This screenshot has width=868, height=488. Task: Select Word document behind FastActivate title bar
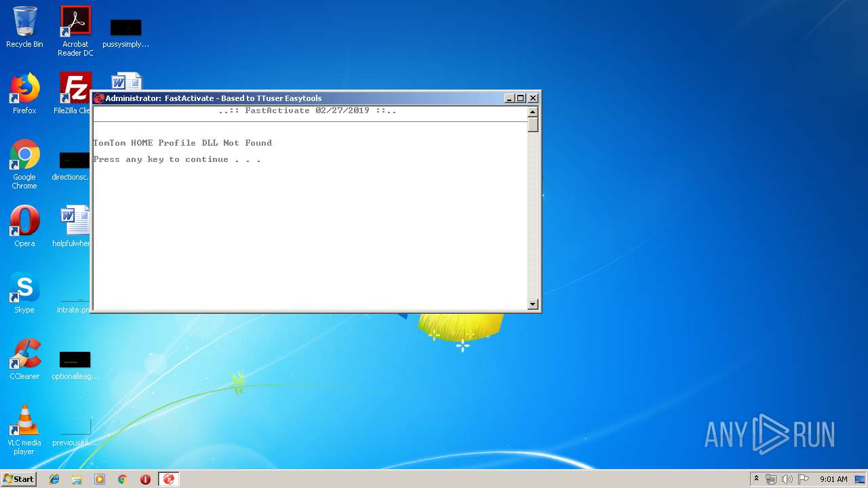(x=127, y=81)
